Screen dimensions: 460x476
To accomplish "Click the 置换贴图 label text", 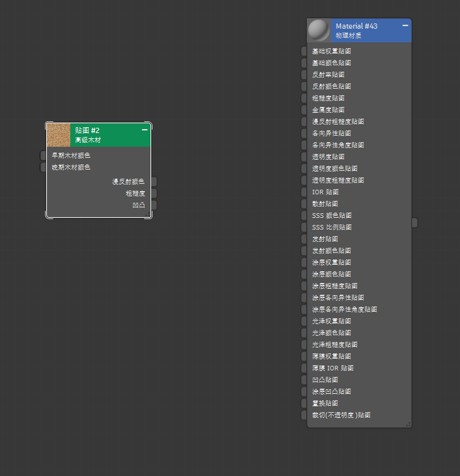I will pyautogui.click(x=325, y=403).
